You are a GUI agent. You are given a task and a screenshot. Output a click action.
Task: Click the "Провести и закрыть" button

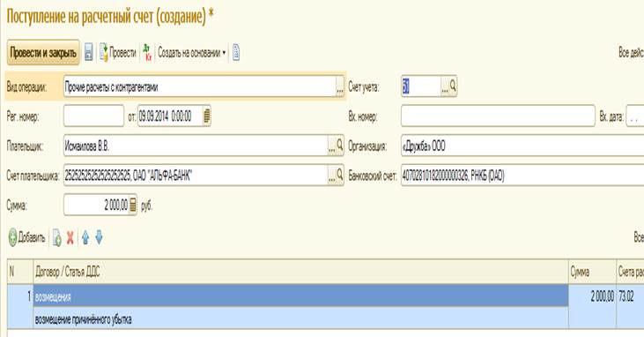[x=43, y=53]
